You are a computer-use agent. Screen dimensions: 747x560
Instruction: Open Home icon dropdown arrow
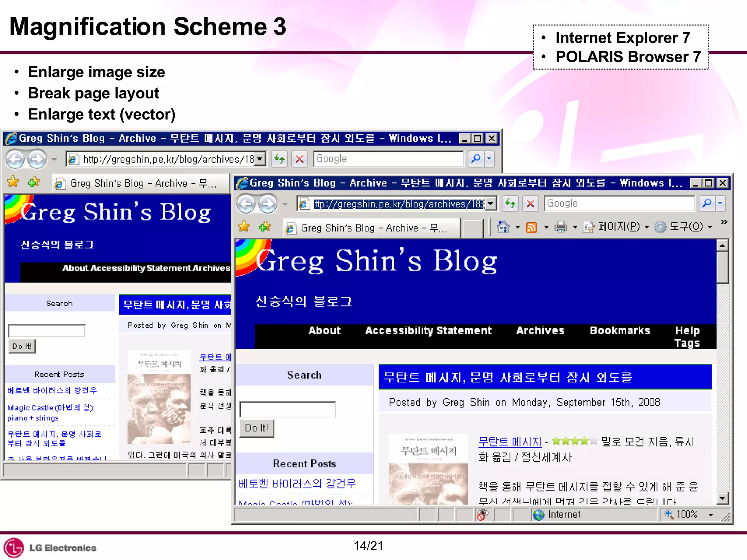tap(517, 227)
